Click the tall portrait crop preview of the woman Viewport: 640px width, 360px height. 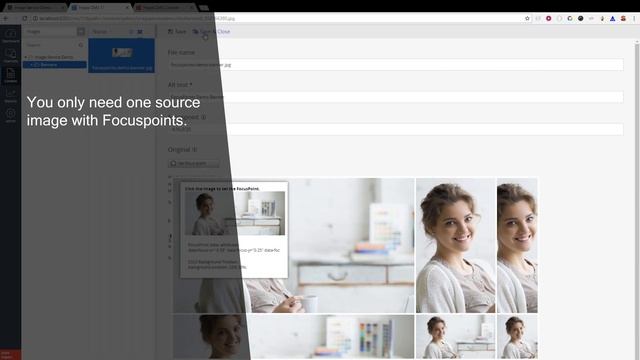456,245
